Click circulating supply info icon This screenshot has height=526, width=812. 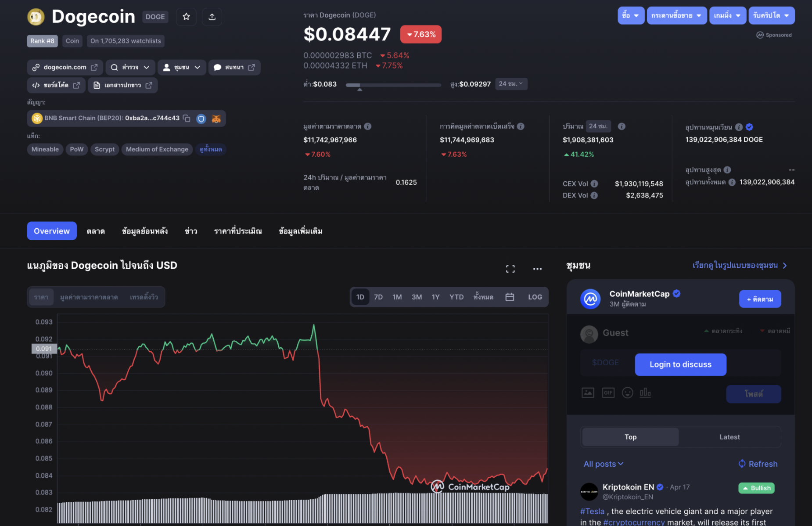coord(739,127)
